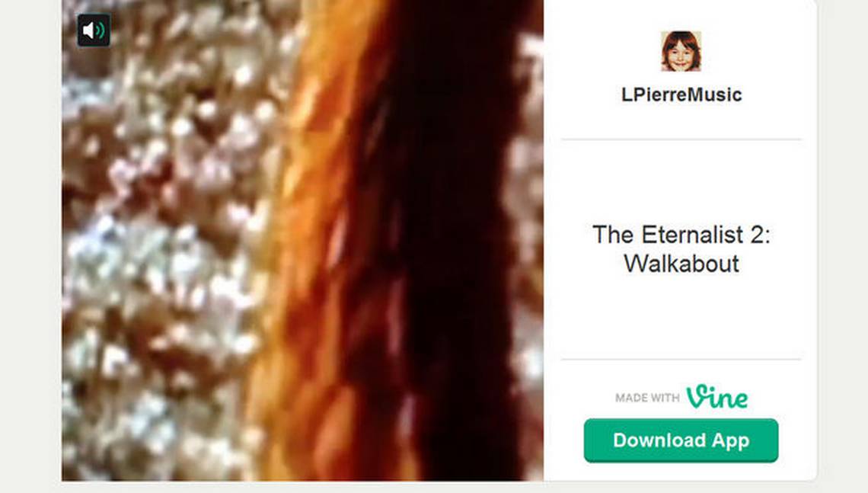The height and width of the screenshot is (493, 868).
Task: Click the word Walkabout in the caption
Action: coord(681,264)
